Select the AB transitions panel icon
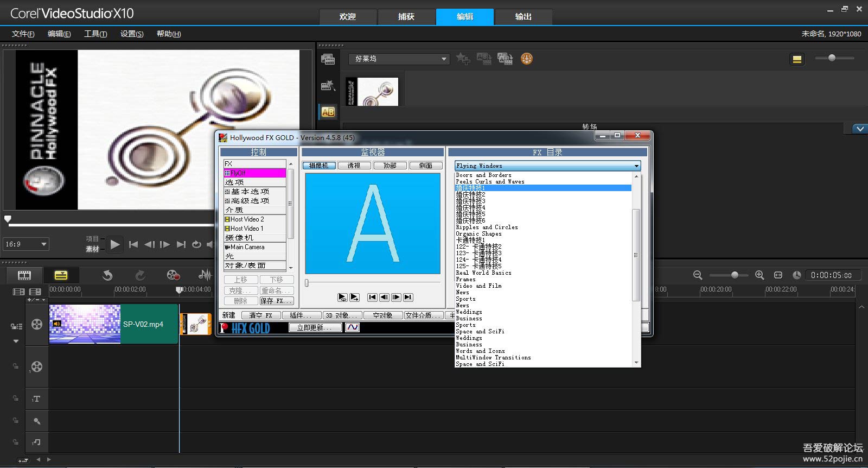The width and height of the screenshot is (868, 468). click(x=328, y=112)
